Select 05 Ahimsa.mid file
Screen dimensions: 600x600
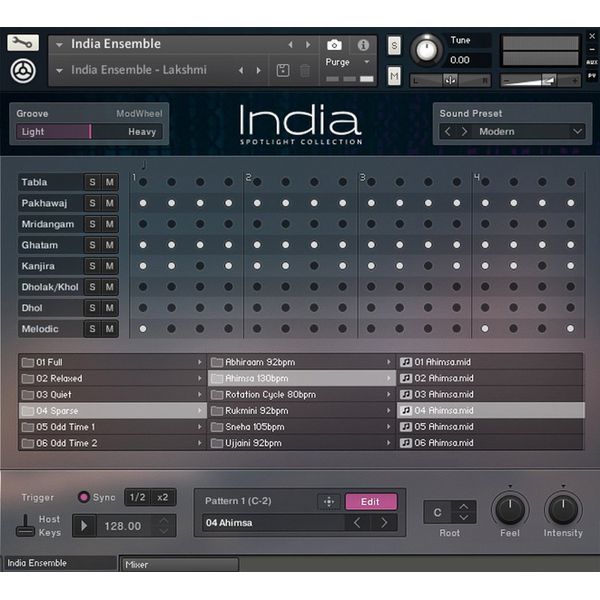point(491,427)
